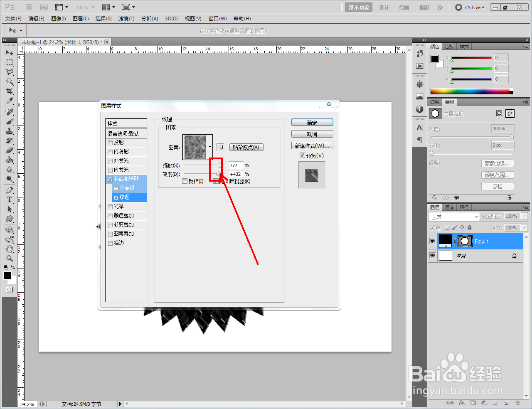This screenshot has height=409, width=532.
Task: Expand more workspaces chevron
Action: tap(440, 7)
